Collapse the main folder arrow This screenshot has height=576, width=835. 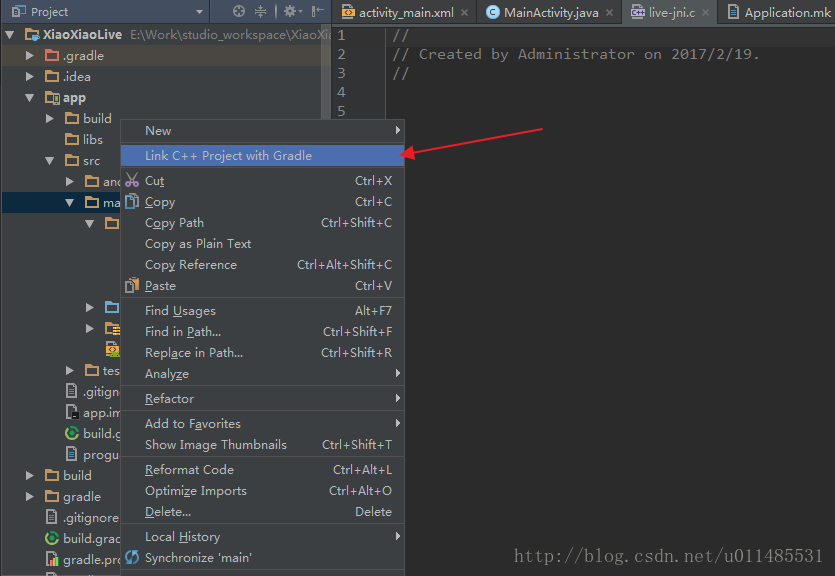pyautogui.click(x=70, y=202)
